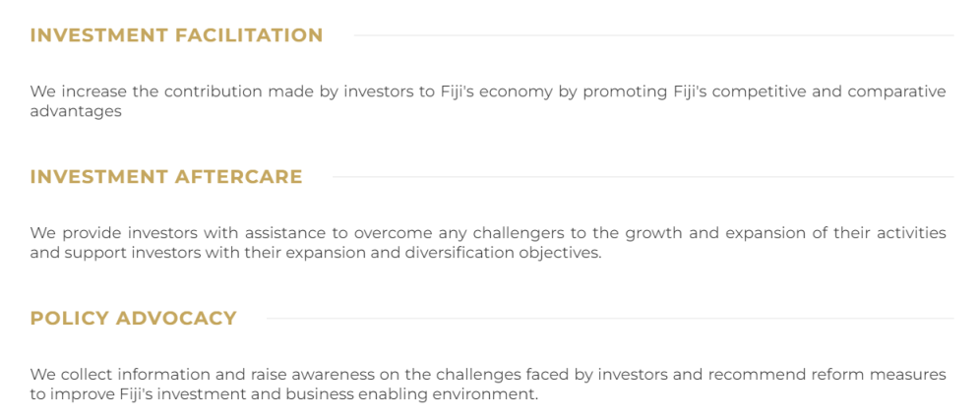Viewport: 980px width, 419px height.
Task: Click the POLICY ADVOCACY heading
Action: click(133, 319)
